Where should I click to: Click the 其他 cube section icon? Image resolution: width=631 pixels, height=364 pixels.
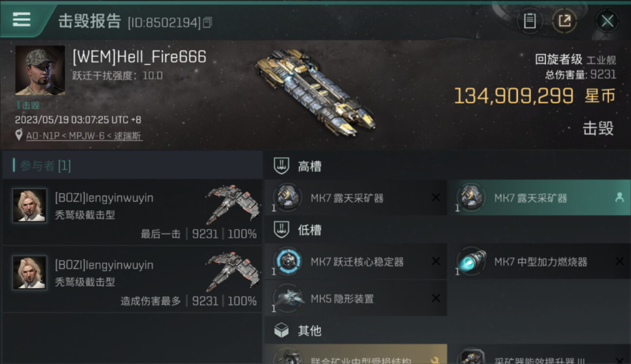[x=282, y=331]
